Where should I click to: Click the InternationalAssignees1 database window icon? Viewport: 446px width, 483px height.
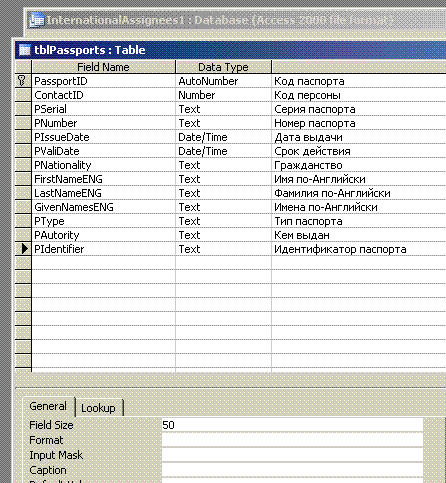(x=37, y=20)
